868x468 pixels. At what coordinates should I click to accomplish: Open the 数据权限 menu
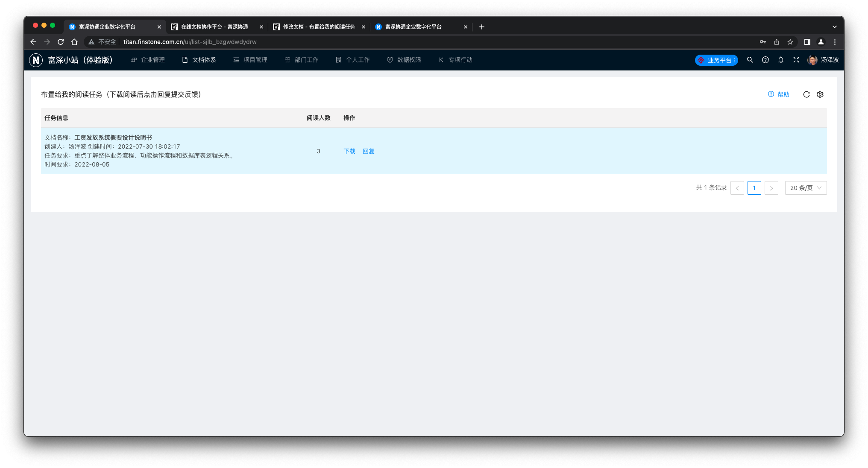coord(404,60)
